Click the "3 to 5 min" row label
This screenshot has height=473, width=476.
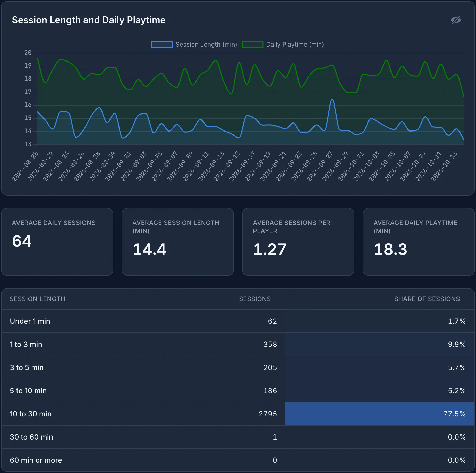(27, 367)
